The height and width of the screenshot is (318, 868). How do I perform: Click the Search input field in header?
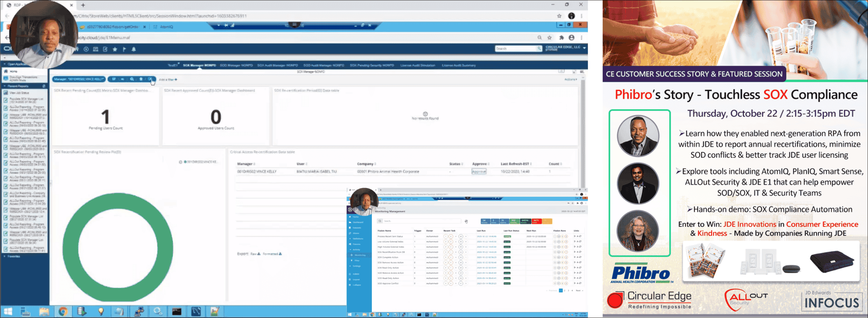tap(515, 49)
